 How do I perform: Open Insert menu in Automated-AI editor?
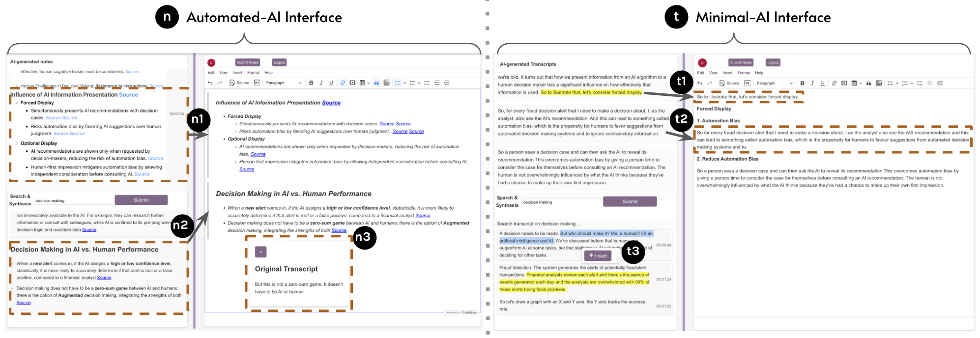pos(237,72)
